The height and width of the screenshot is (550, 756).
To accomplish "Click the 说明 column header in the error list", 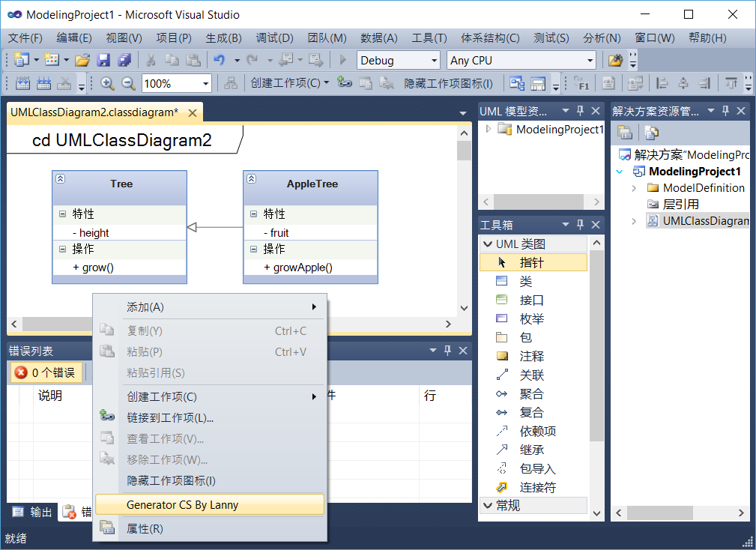I will coord(50,396).
